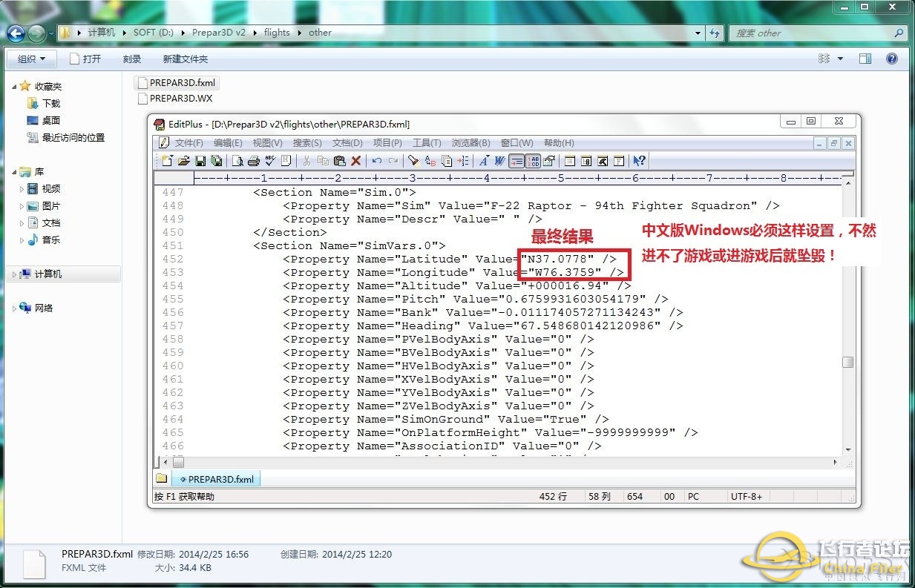This screenshot has width=915, height=588.
Task: Click the 打开 button in Explorer toolbar
Action: coord(85,59)
